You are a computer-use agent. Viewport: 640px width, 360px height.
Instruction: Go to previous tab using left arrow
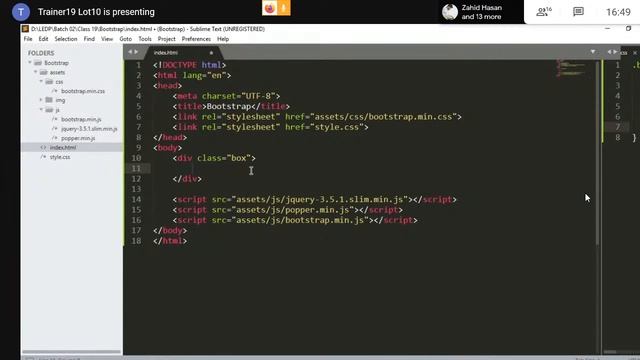130,52
